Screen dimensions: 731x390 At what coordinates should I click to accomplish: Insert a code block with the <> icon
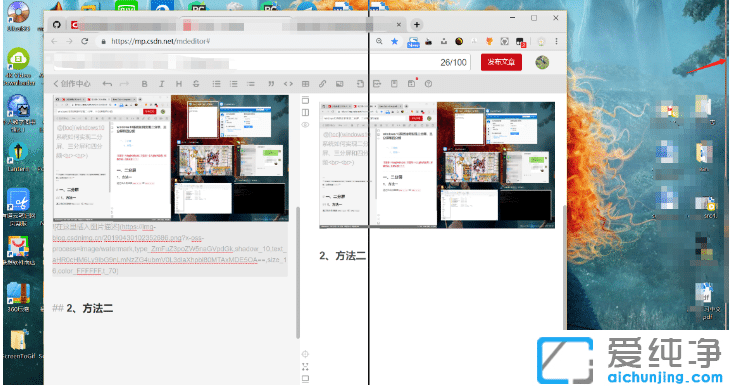288,84
